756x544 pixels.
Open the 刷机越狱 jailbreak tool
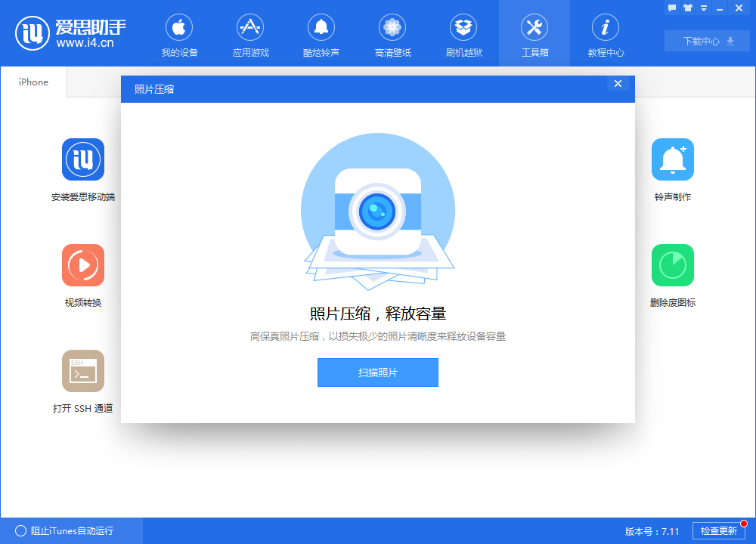tap(463, 34)
